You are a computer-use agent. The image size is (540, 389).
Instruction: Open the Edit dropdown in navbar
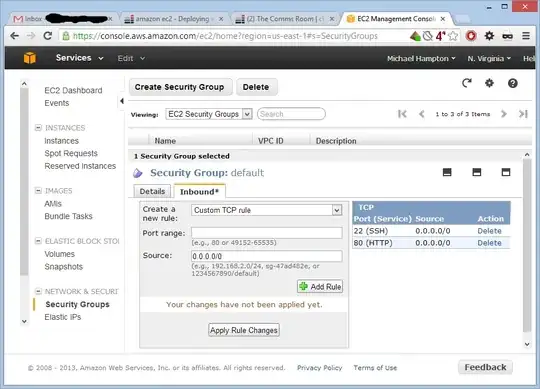131,59
